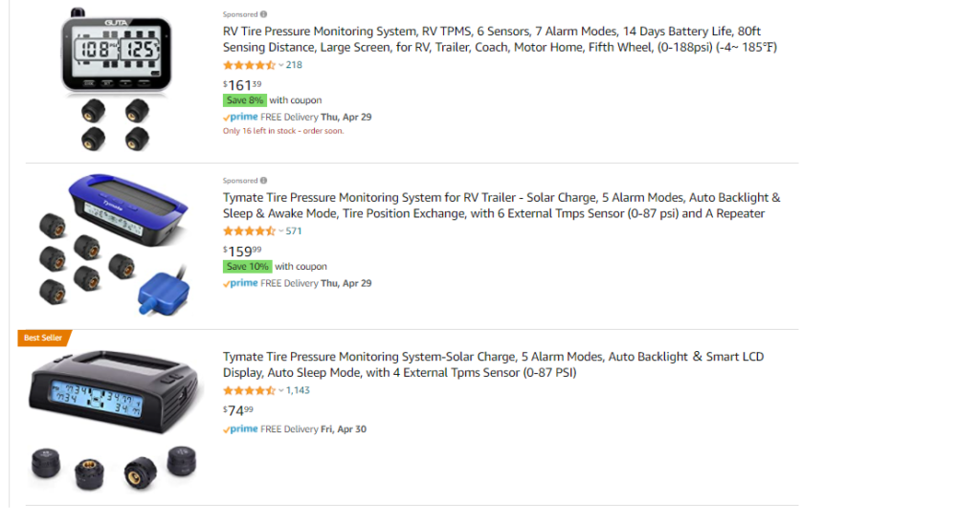The width and height of the screenshot is (980, 527).
Task: Clip the Save 10% coupon badge
Action: click(248, 266)
